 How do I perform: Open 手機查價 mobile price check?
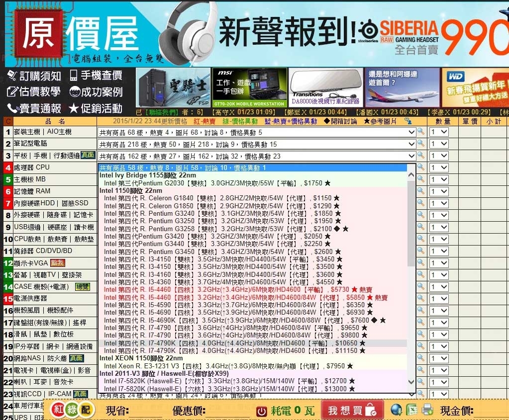tap(96, 76)
